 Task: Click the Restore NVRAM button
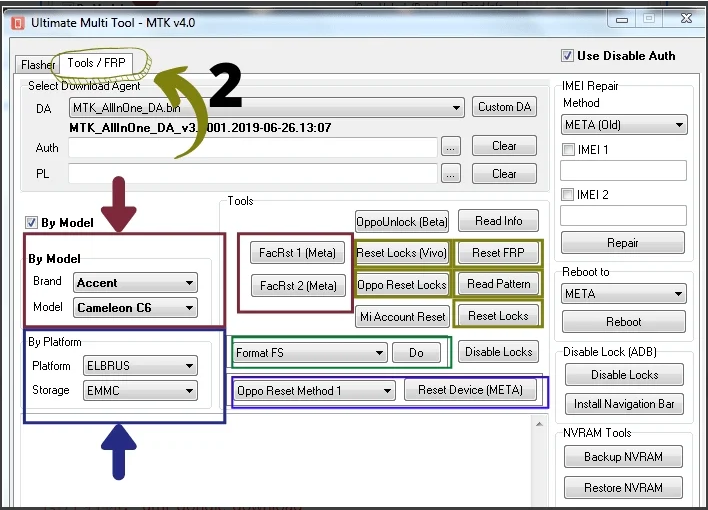point(623,488)
